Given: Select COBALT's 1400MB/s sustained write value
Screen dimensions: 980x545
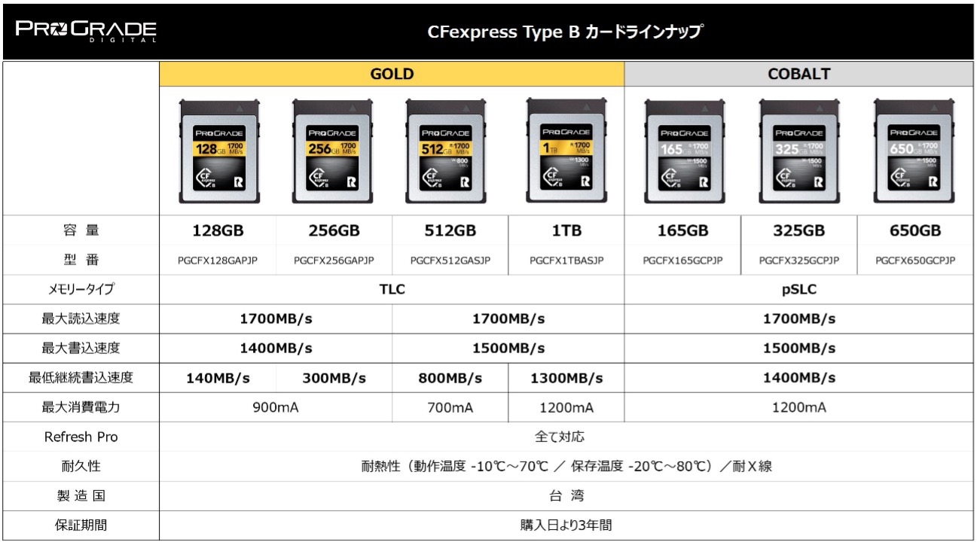Looking at the screenshot, I should [800, 378].
